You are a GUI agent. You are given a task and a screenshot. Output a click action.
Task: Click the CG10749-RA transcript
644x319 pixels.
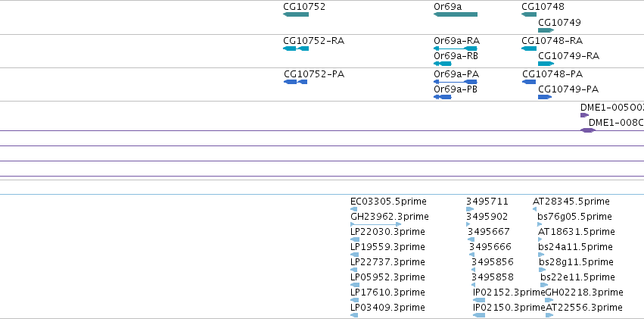pos(546,64)
